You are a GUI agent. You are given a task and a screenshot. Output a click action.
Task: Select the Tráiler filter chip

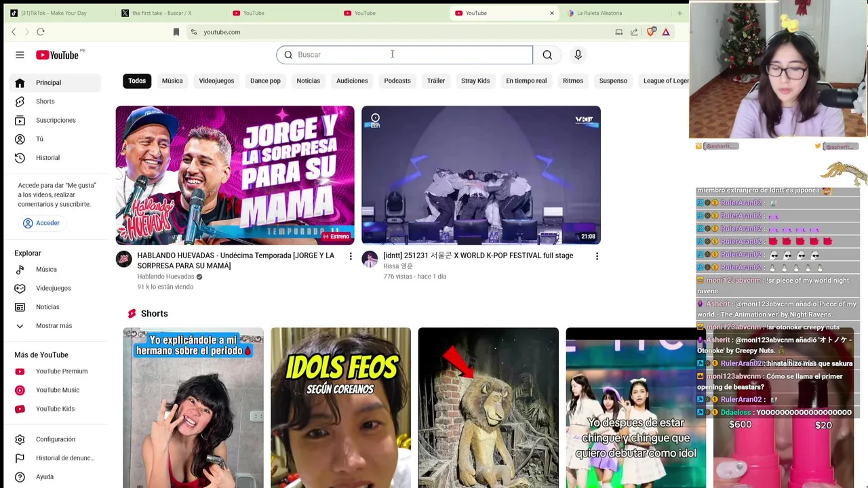click(436, 81)
